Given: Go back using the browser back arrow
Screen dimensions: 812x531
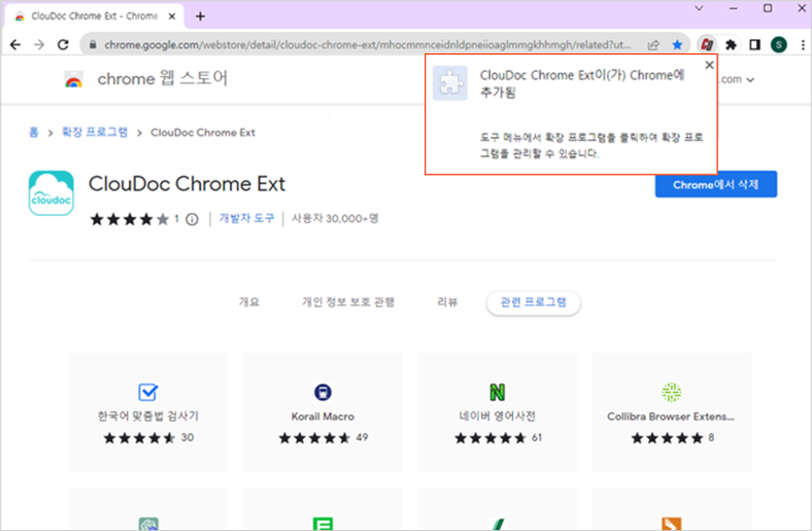Looking at the screenshot, I should [x=16, y=45].
